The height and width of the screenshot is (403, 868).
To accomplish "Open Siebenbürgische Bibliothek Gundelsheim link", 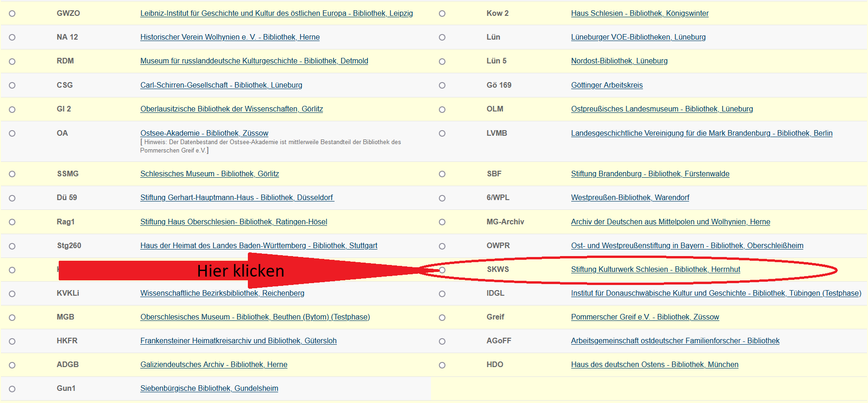I will tap(209, 389).
